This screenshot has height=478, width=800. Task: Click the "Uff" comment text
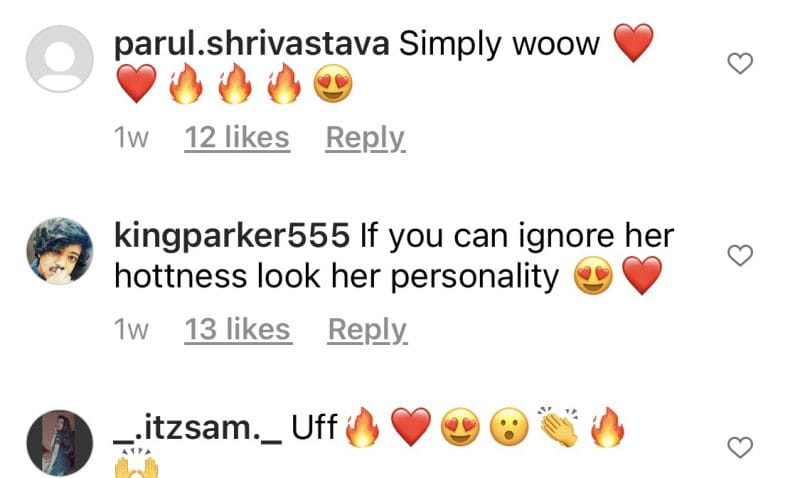(x=314, y=427)
